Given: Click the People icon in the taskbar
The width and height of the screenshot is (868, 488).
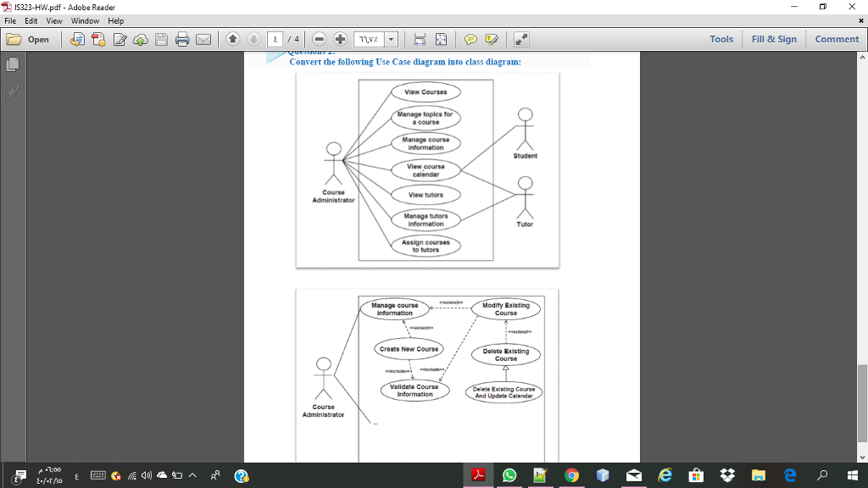Looking at the screenshot, I should (x=215, y=475).
